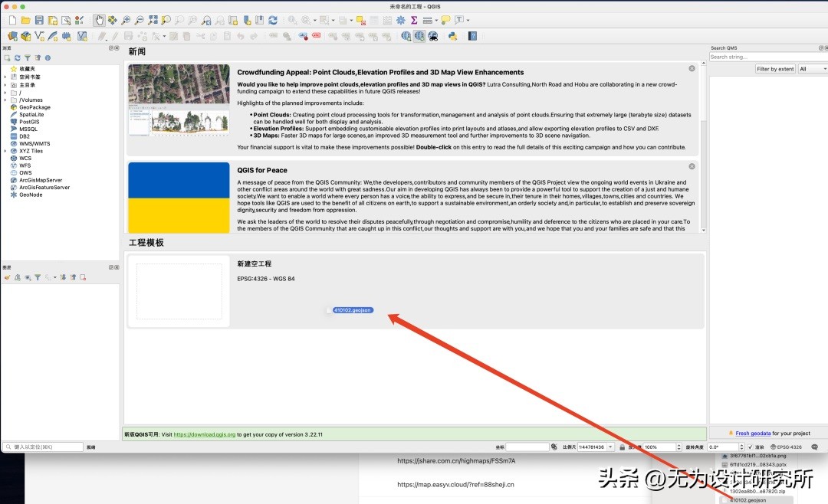The height and width of the screenshot is (504, 828).
Task: Select GeoPackage in Browser tree
Action: [34, 107]
